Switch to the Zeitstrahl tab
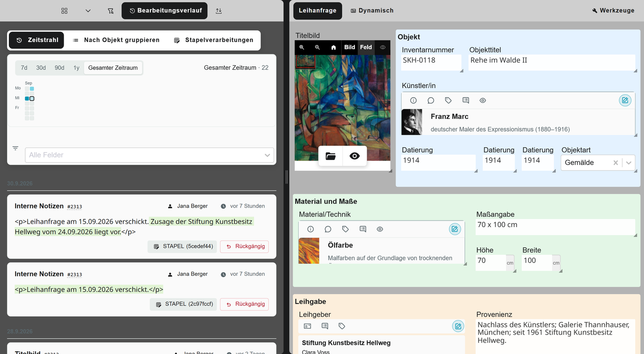 pyautogui.click(x=37, y=40)
